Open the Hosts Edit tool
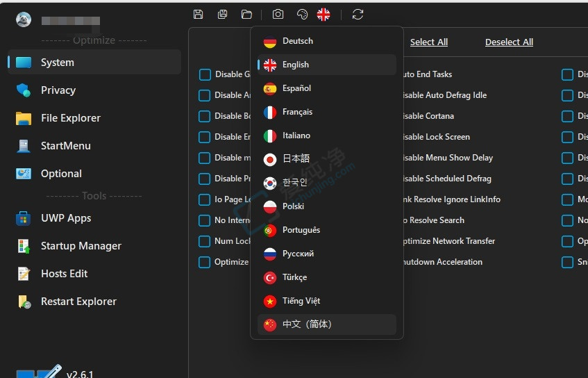The height and width of the screenshot is (378, 588). tap(94, 274)
